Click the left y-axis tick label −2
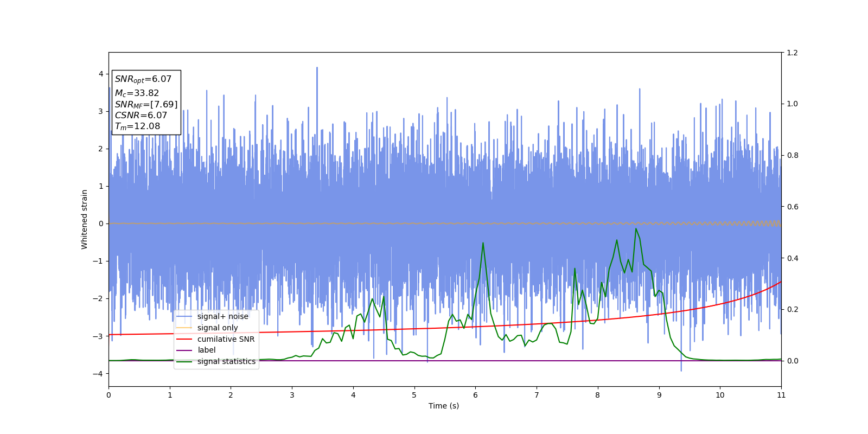The height and width of the screenshot is (434, 868). 98,298
